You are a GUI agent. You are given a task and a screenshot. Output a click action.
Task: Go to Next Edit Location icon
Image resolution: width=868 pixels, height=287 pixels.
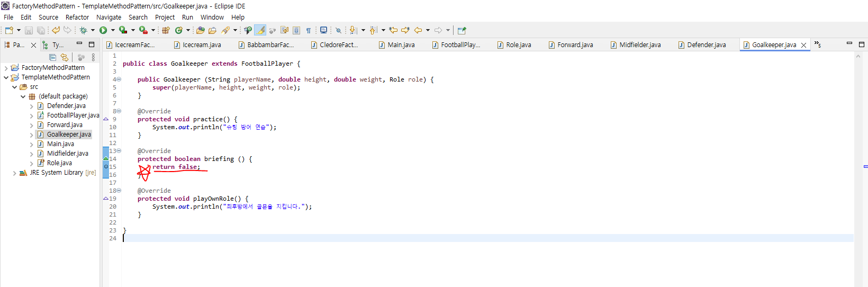pos(405,30)
